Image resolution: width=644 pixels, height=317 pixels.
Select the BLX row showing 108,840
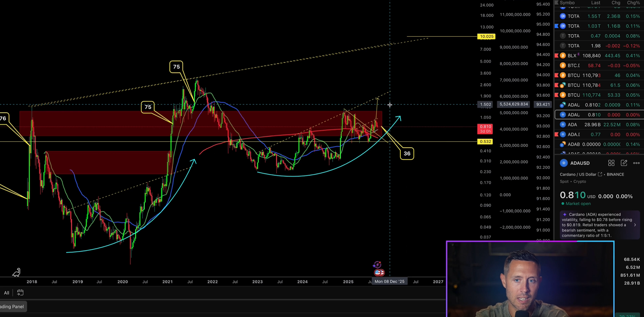pos(599,56)
